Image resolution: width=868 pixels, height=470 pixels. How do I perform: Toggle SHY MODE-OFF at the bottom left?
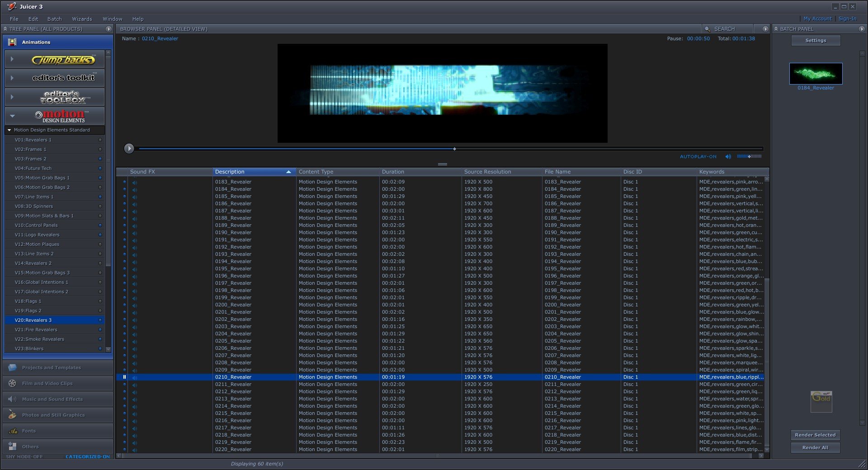(24, 456)
